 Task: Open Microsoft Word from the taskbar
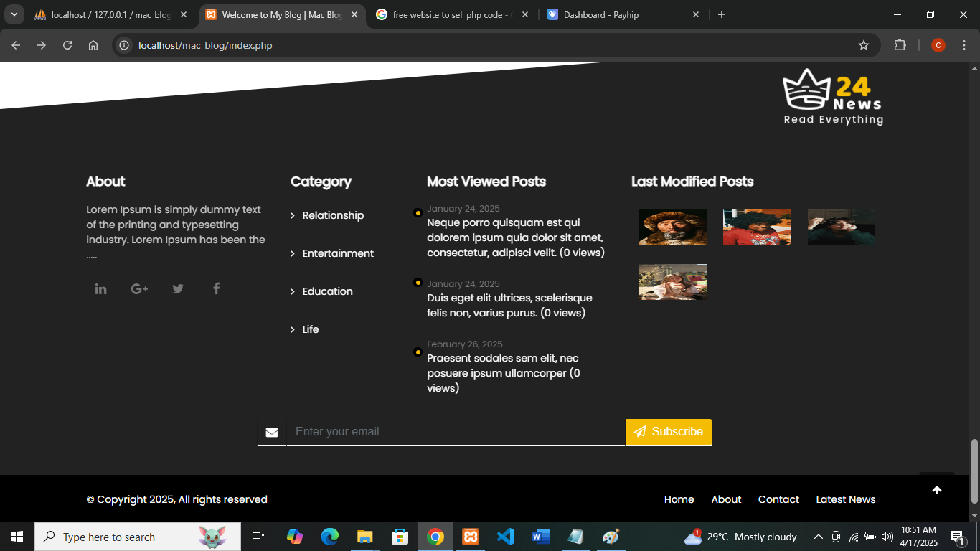[541, 537]
